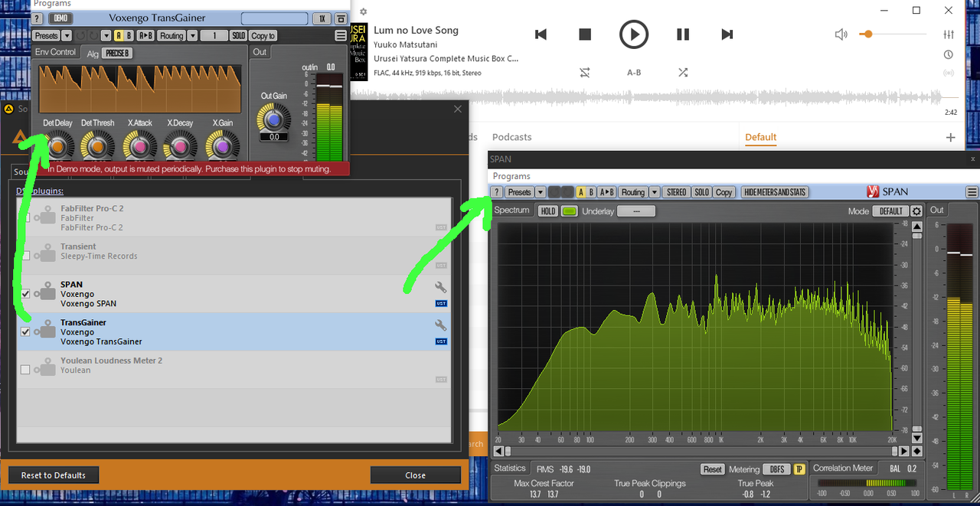Screen dimensions: 980x506
Task: Uncheck the SPAN plugin checkbox
Action: 25,294
